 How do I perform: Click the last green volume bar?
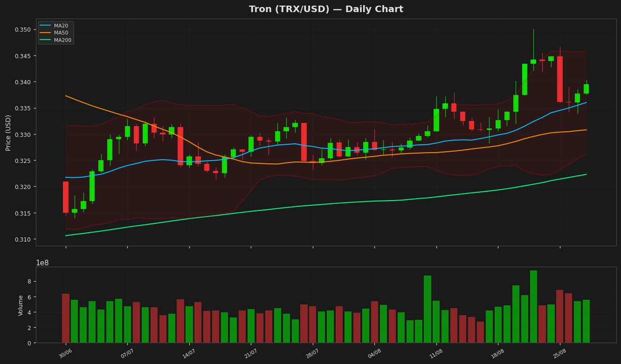coord(586,322)
